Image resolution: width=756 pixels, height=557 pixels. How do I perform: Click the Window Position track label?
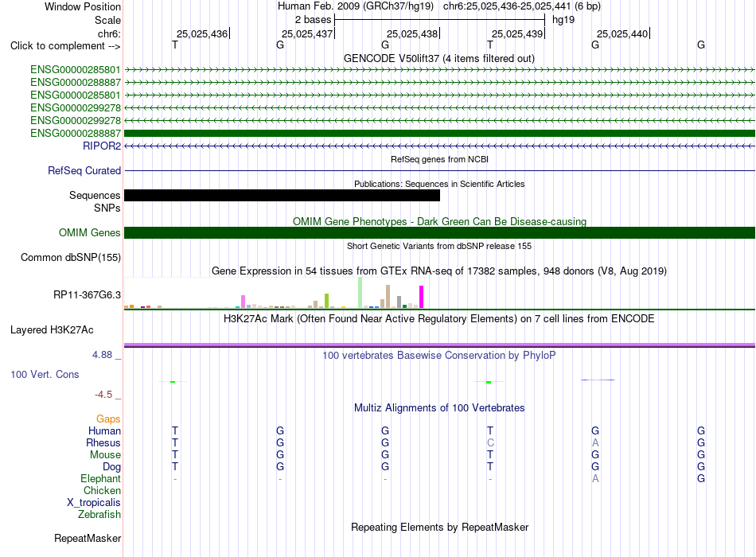point(83,6)
